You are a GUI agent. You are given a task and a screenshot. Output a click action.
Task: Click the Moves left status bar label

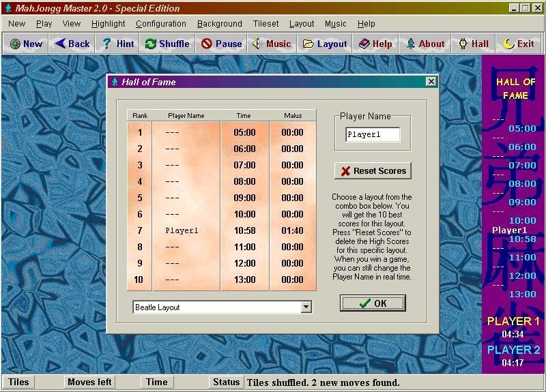tap(89, 382)
